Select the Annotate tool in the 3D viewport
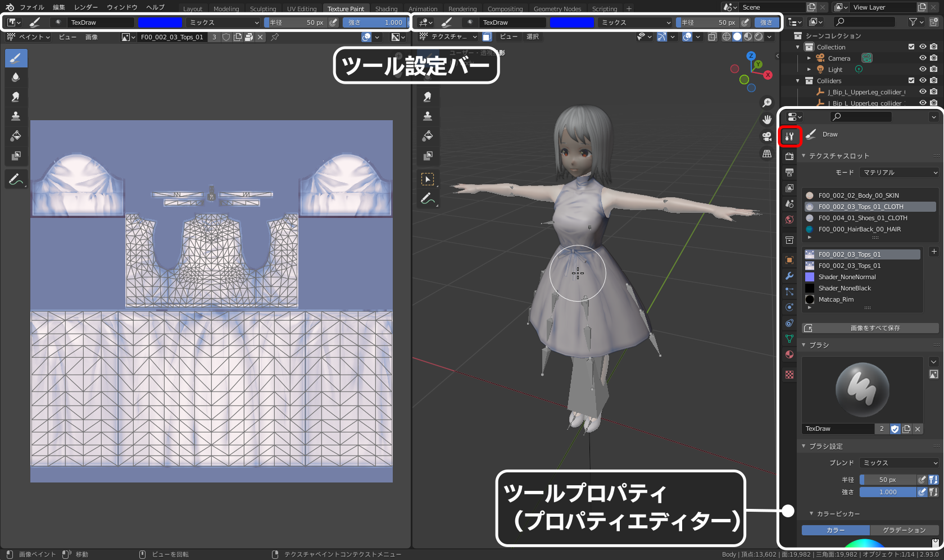944x560 pixels. click(427, 197)
